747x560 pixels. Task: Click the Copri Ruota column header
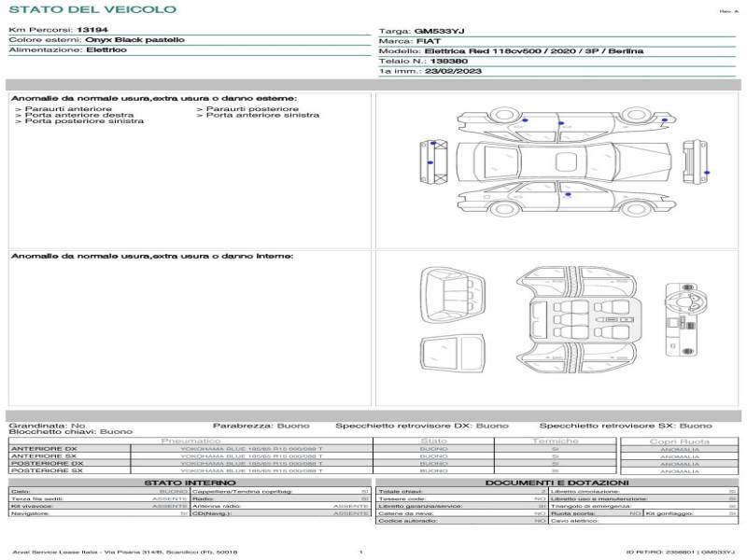680,441
